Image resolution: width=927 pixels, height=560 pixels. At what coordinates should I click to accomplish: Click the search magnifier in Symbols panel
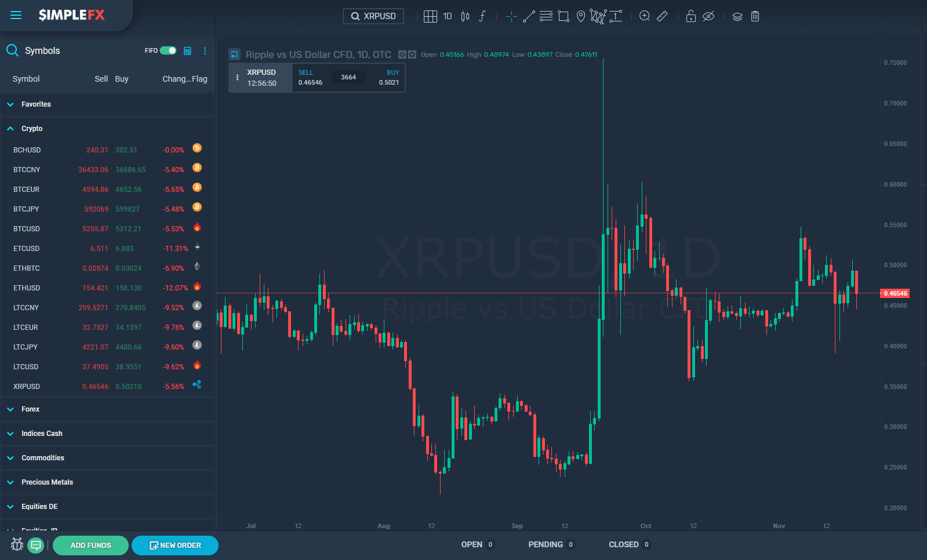[x=12, y=50]
